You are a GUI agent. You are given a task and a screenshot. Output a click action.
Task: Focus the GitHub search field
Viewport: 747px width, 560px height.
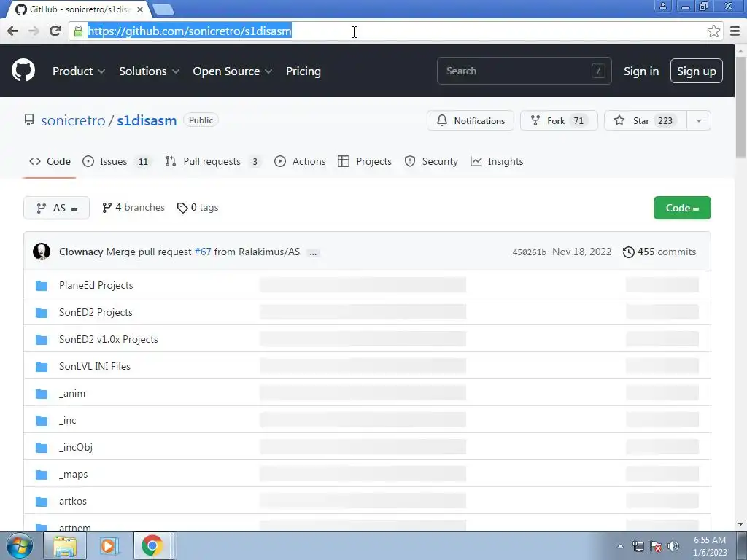pos(524,71)
